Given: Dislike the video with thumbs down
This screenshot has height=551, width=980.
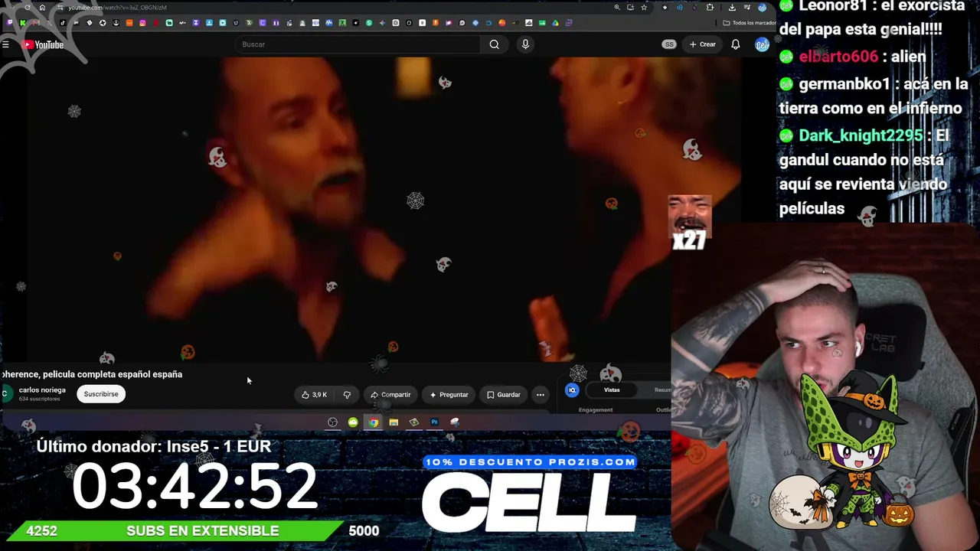Looking at the screenshot, I should 347,395.
